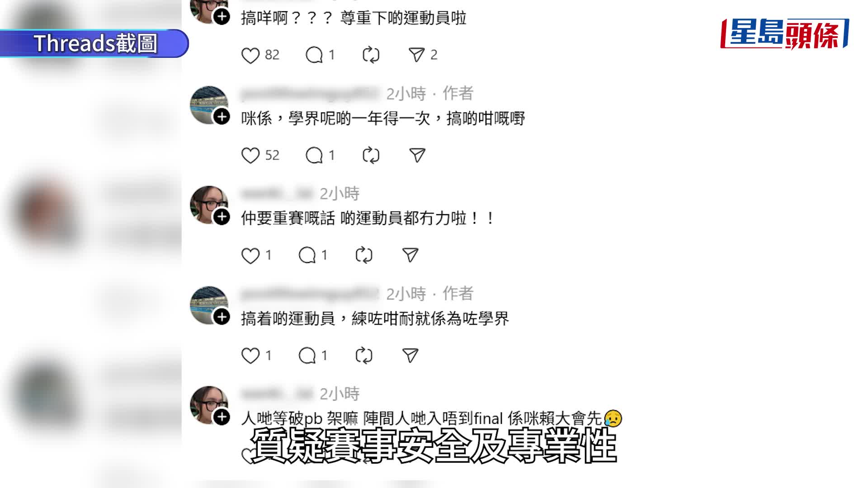Like the comment with 52 likes
Image resolution: width=868 pixels, height=488 pixels.
pyautogui.click(x=250, y=155)
